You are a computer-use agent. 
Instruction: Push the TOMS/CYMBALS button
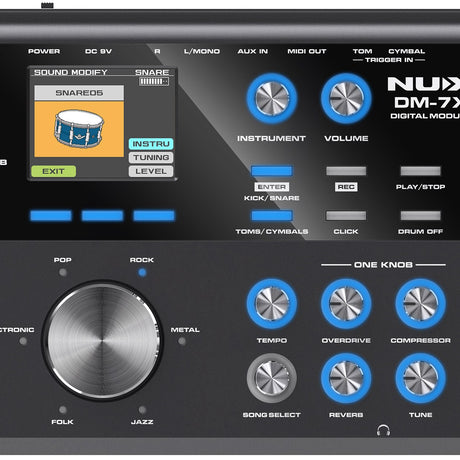point(272,216)
